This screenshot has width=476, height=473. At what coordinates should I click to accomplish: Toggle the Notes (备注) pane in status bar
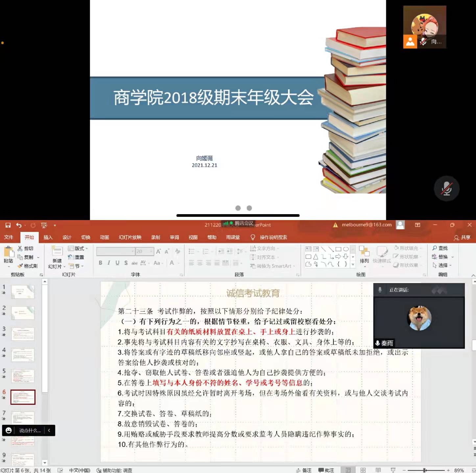click(x=304, y=470)
